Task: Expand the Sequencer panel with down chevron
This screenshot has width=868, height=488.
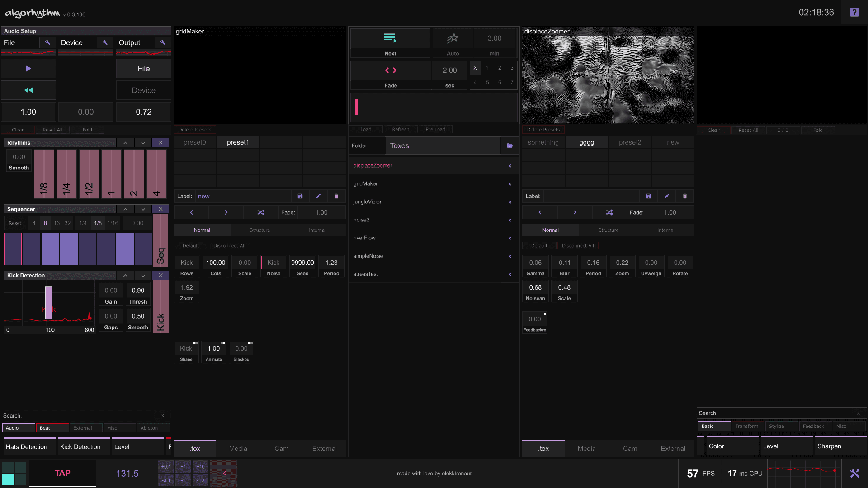Action: [143, 209]
